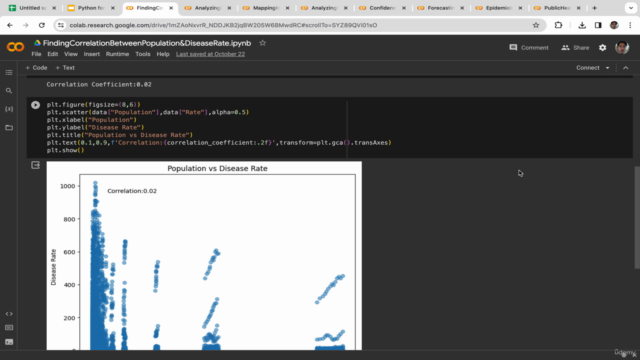
Task: Open the File menu
Action: (36, 54)
